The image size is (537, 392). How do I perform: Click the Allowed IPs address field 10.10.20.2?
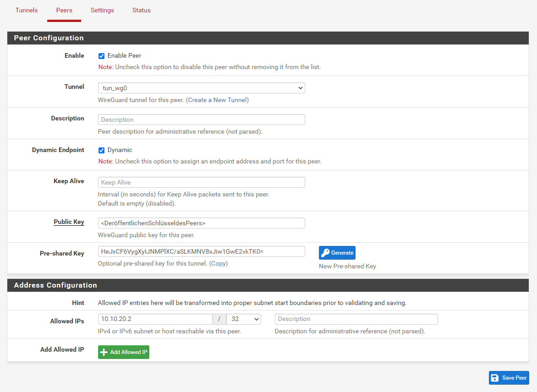coord(155,319)
